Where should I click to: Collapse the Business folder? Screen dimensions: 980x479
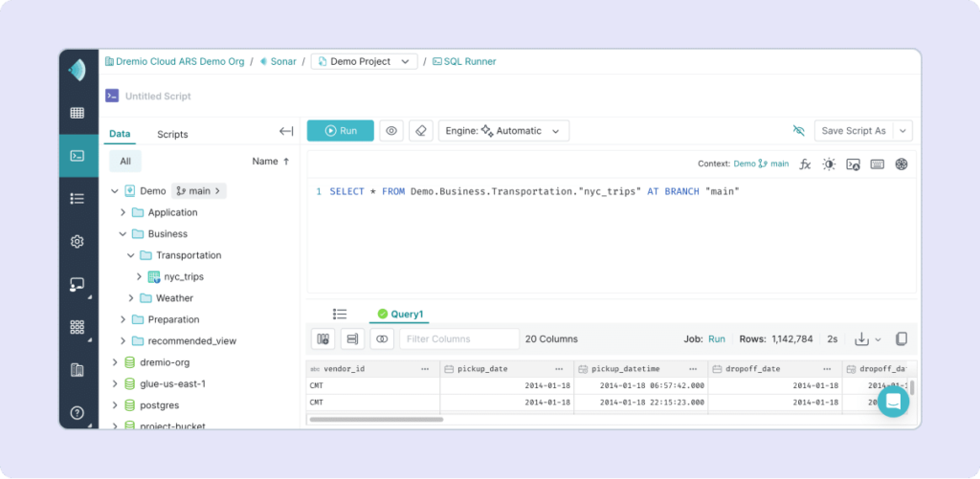123,233
